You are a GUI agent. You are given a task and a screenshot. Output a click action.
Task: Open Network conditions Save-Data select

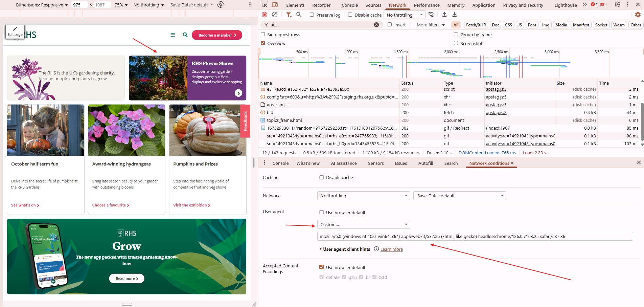click(459, 196)
